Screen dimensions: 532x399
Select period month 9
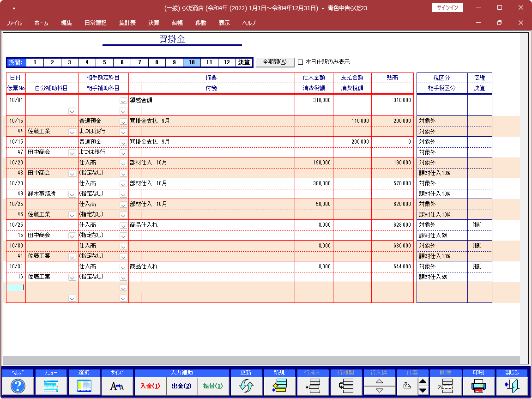pyautogui.click(x=175, y=62)
